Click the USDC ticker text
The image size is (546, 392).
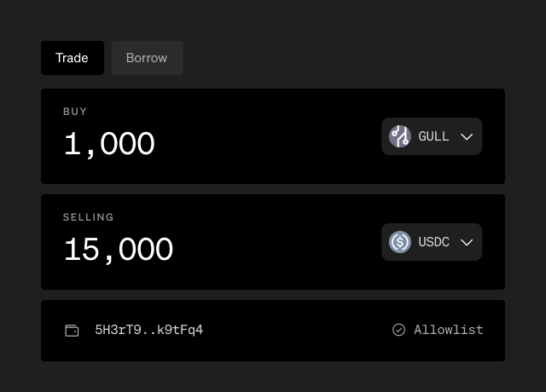pyautogui.click(x=433, y=242)
